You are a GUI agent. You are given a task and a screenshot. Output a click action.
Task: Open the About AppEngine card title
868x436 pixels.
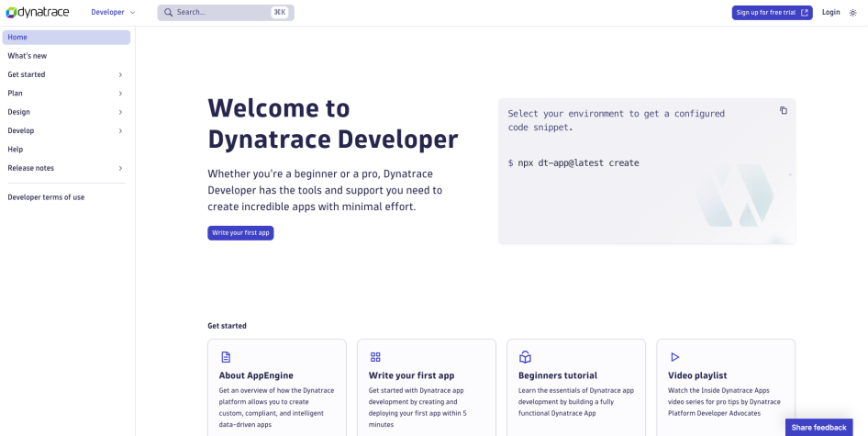(256, 375)
